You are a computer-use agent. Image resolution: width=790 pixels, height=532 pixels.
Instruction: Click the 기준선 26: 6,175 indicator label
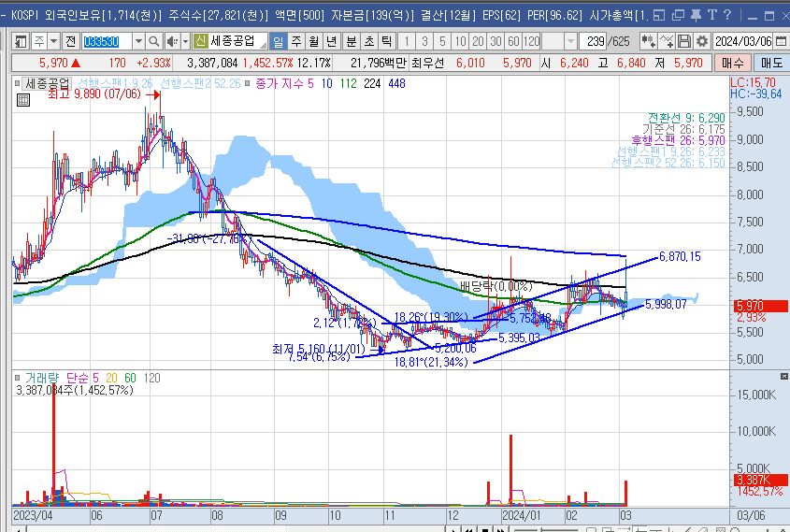tap(683, 129)
